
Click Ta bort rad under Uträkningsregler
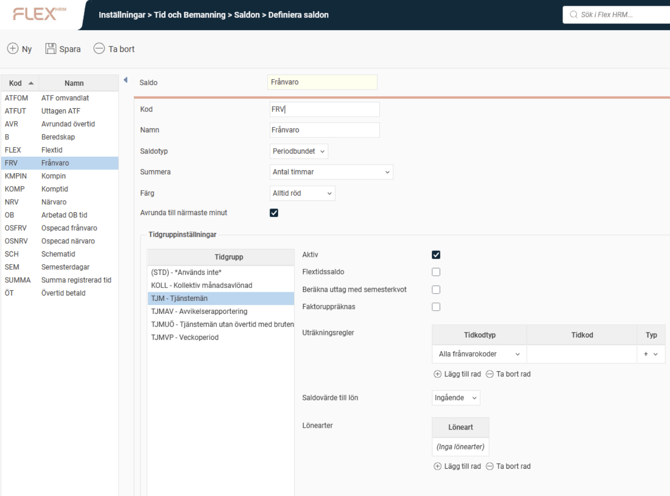[x=509, y=374]
